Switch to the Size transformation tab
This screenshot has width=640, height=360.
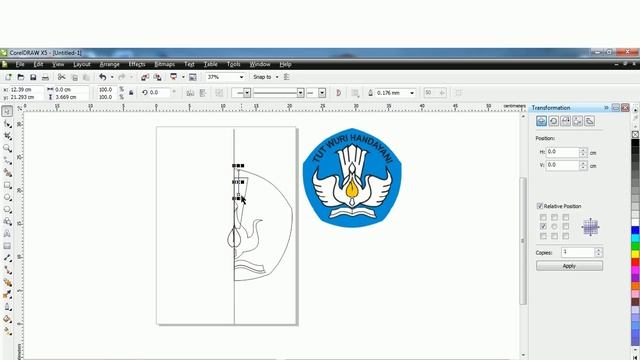(578, 121)
